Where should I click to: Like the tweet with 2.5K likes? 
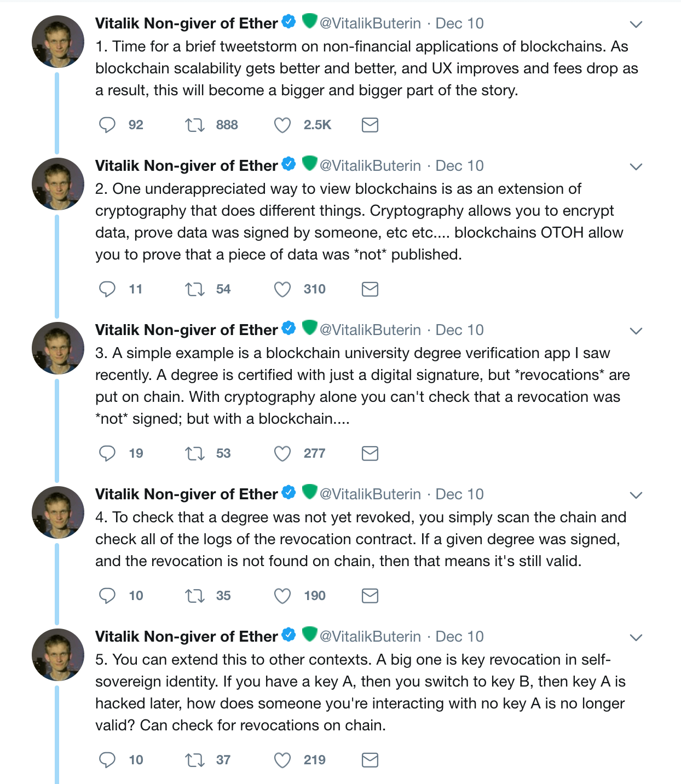[x=282, y=125]
